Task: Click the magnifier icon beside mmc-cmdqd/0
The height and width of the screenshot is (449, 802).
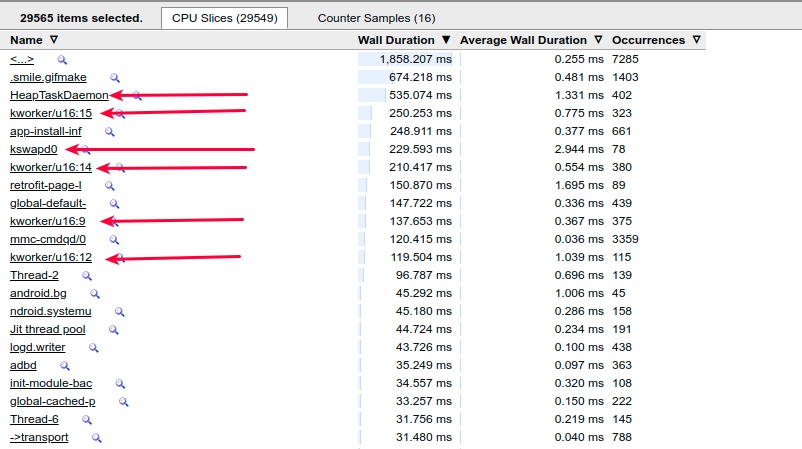Action: pos(114,240)
